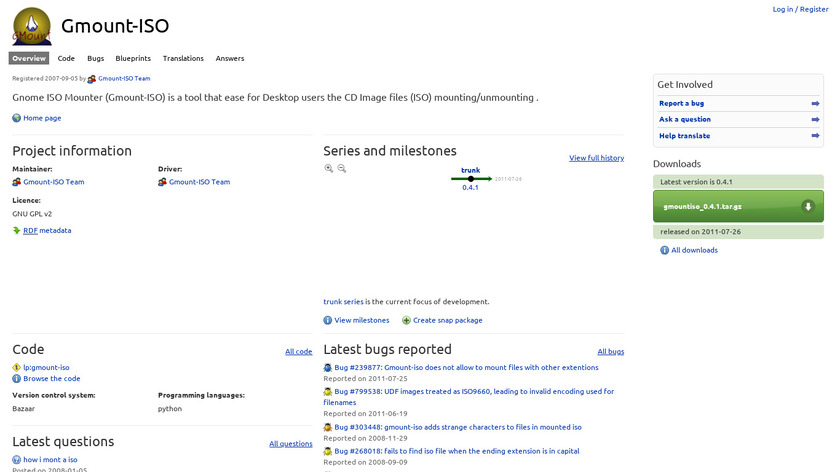Click the RDF metadata download icon

click(x=17, y=230)
